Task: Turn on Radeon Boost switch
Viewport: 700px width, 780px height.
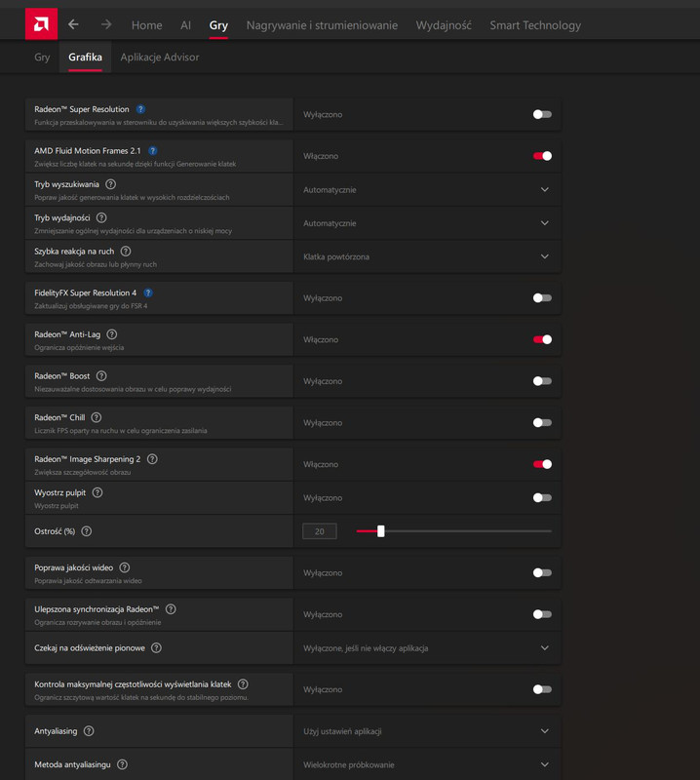Action: [x=542, y=381]
